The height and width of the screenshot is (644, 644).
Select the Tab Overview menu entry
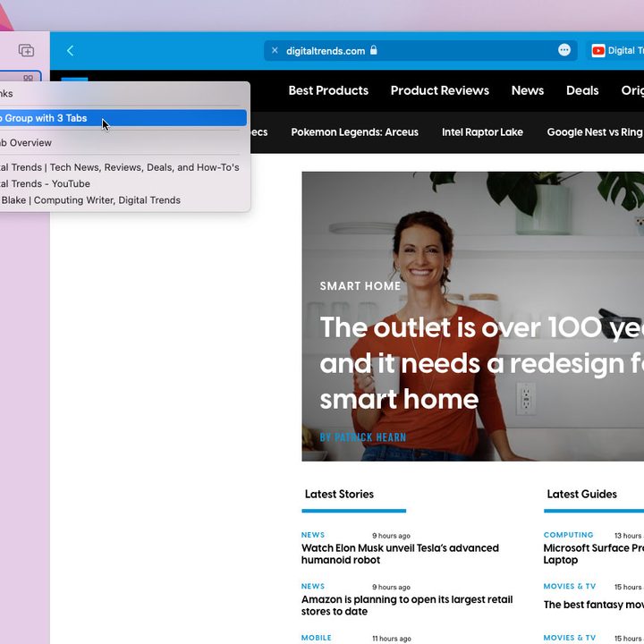[x=123, y=142]
